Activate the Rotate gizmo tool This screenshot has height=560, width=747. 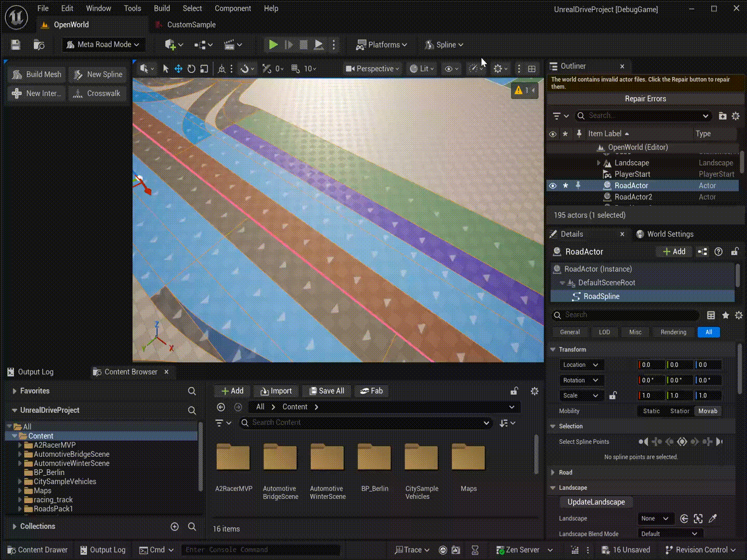[191, 68]
